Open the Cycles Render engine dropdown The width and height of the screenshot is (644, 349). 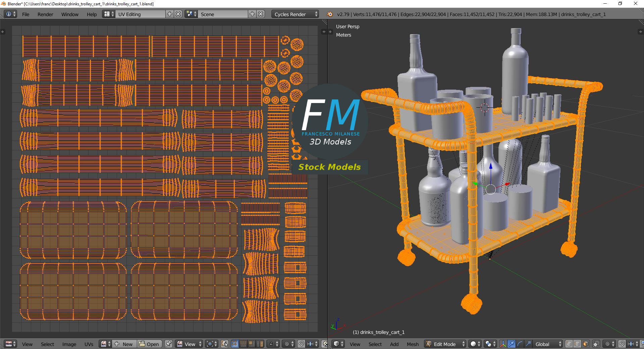point(296,14)
